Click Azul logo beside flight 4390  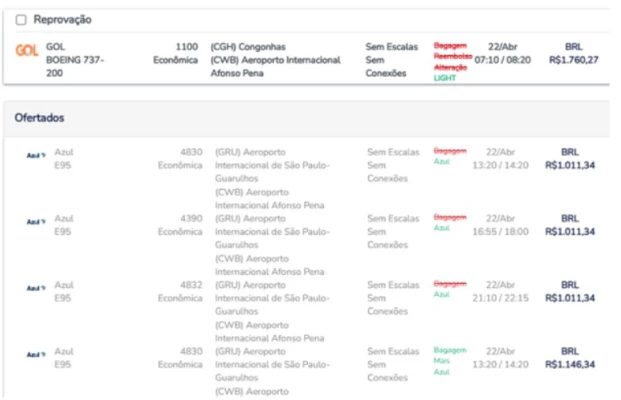tap(36, 222)
